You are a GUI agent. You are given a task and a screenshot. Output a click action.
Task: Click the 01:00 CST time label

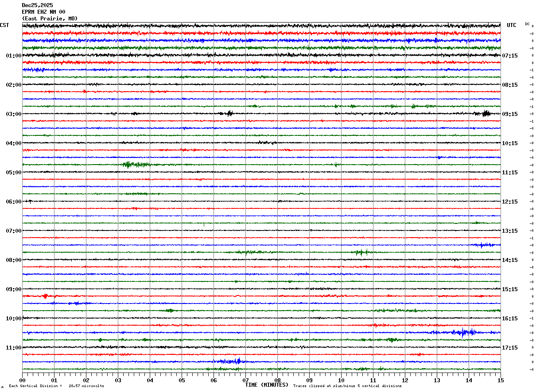[14, 56]
